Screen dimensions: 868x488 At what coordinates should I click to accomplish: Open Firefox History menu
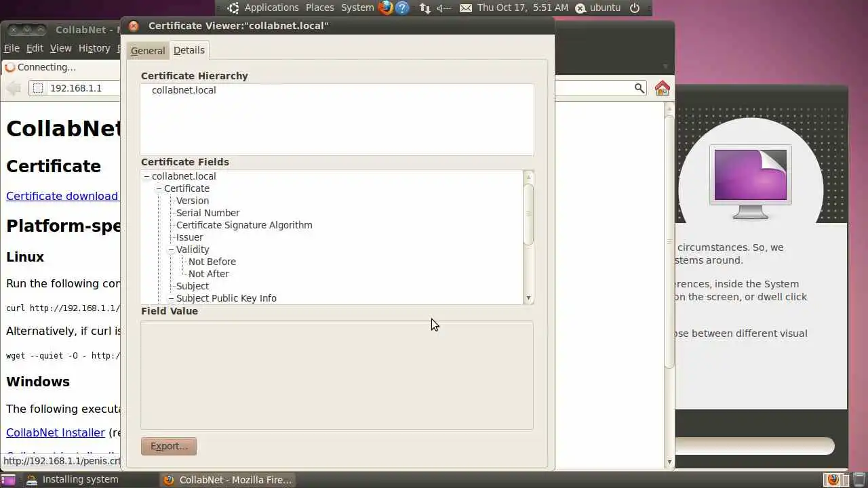tap(94, 48)
